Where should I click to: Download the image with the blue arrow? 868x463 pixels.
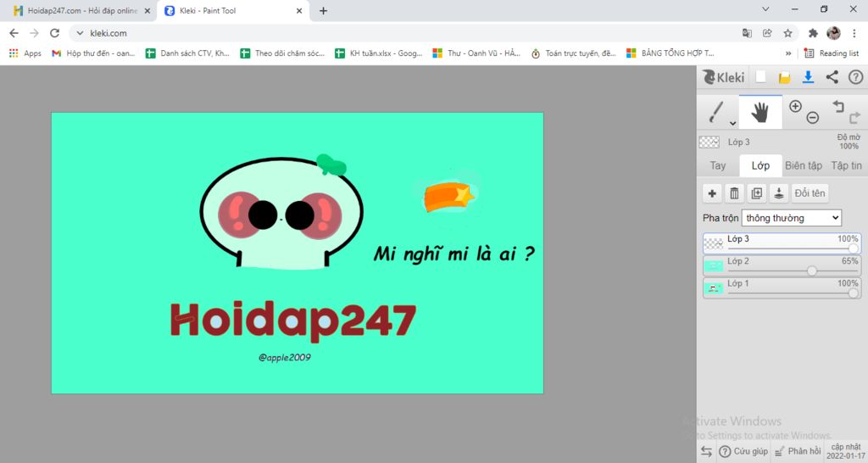pos(808,77)
